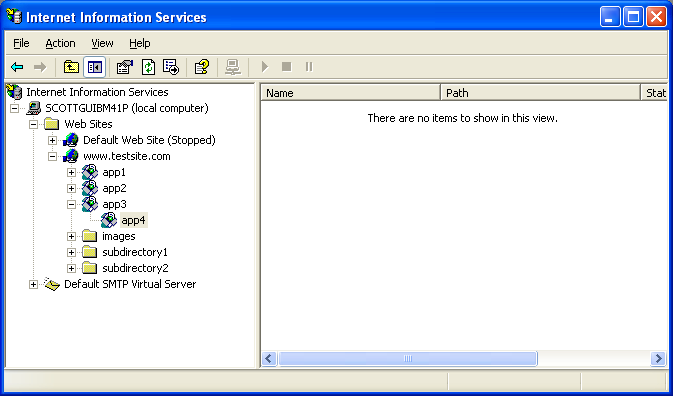Click the scrollbar left arrow
Screen dimensions: 673x397
tap(269, 358)
